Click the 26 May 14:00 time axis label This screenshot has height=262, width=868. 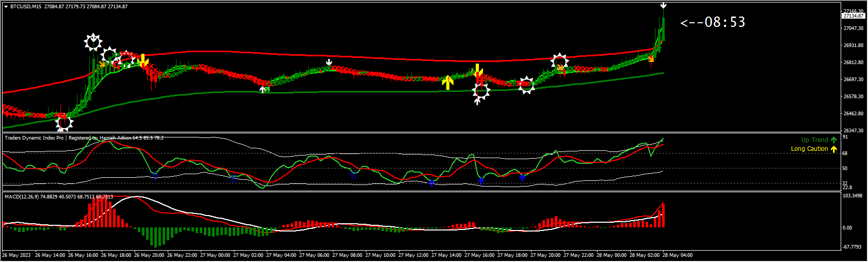point(50,255)
